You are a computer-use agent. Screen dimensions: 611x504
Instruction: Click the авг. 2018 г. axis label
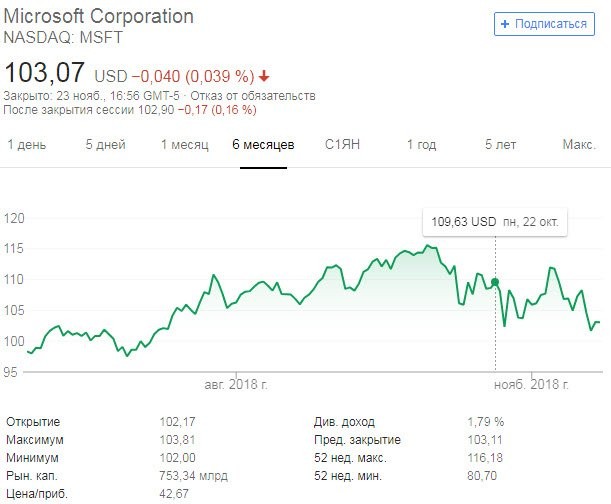(236, 383)
